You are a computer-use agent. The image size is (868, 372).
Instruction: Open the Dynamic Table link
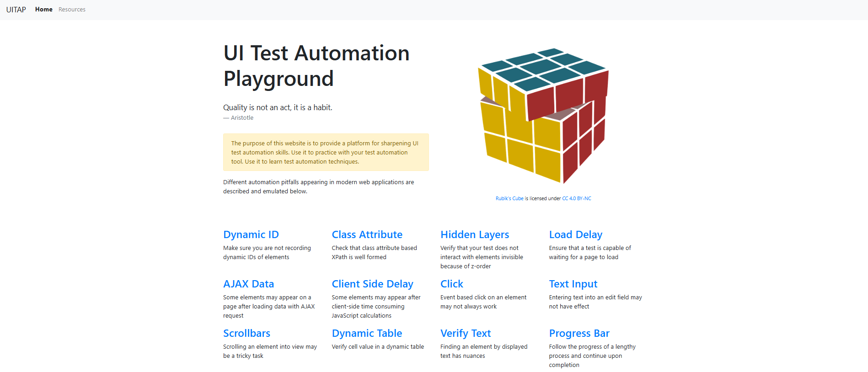(x=367, y=334)
